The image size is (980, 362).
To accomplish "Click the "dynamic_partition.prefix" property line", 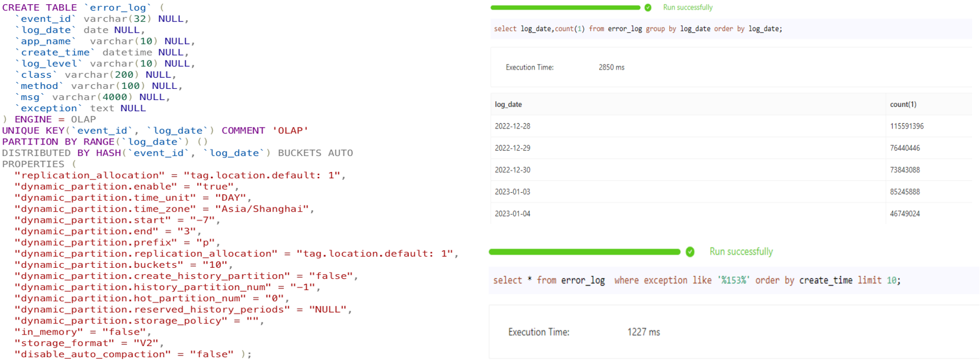I will coord(117,242).
